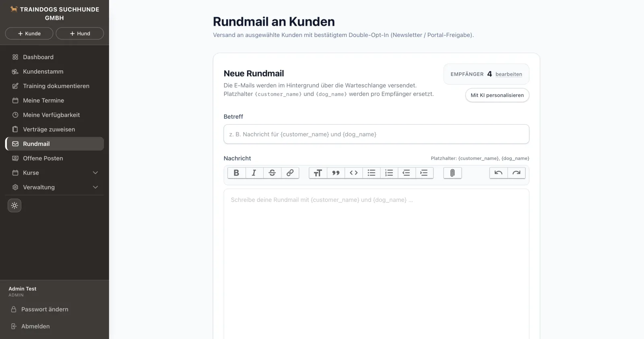644x339 pixels.
Task: Click the Meine Verfügbarkeit clock icon
Action: click(15, 115)
